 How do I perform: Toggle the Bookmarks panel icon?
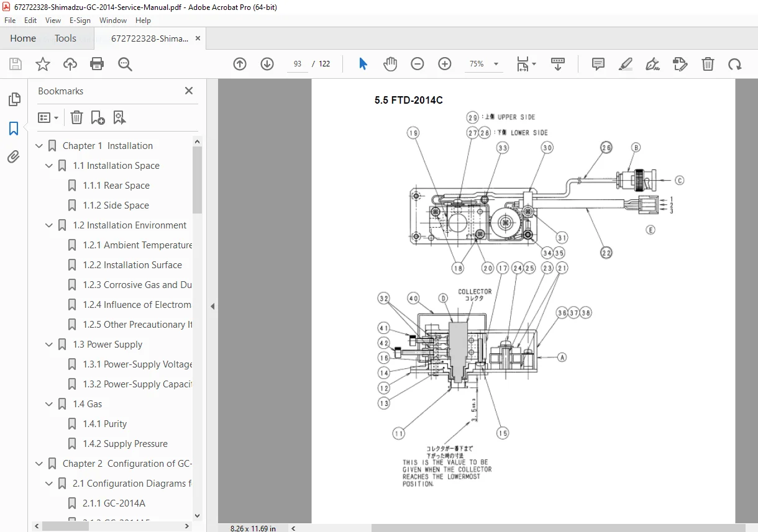pyautogui.click(x=14, y=128)
